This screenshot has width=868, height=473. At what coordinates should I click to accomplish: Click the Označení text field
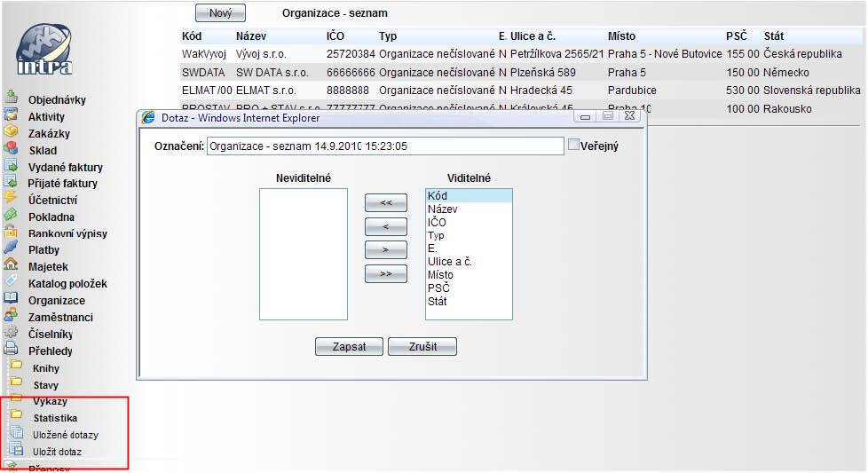pyautogui.click(x=384, y=146)
